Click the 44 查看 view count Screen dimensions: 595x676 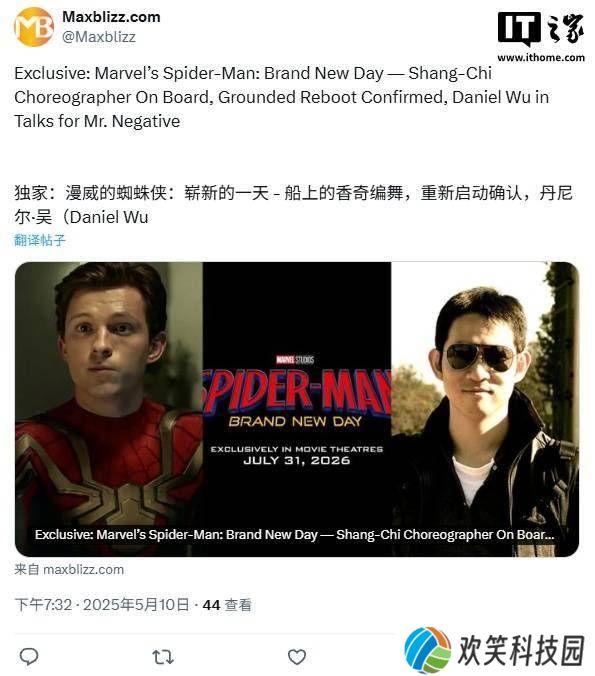click(x=227, y=604)
